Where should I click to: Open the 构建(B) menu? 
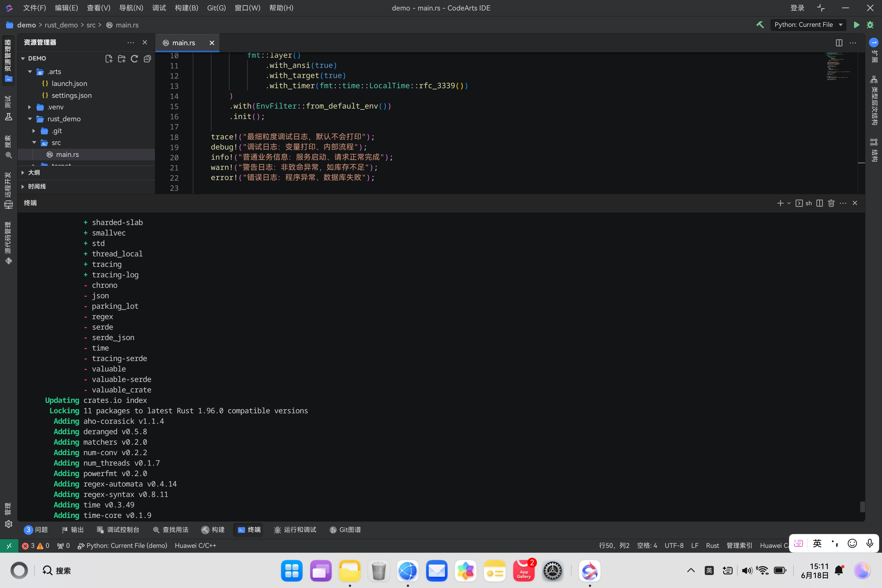tap(186, 8)
